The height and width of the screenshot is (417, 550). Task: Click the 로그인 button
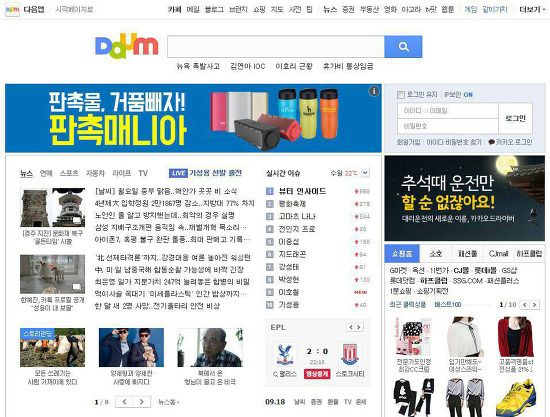tap(515, 118)
